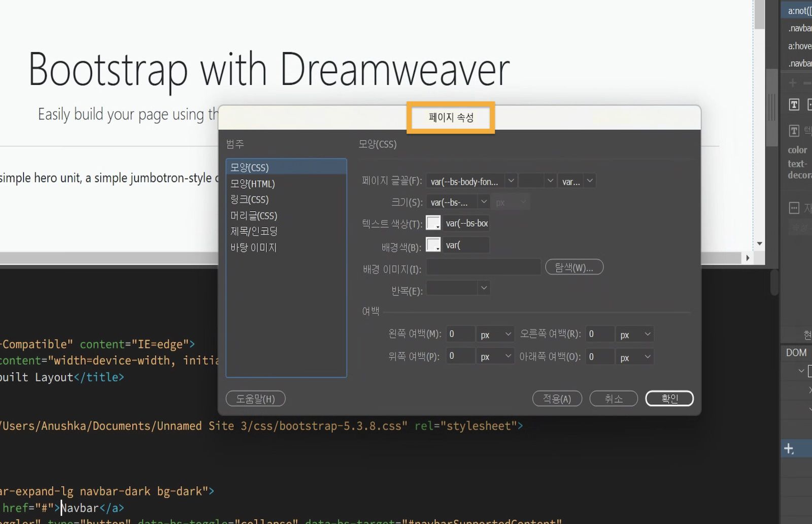812x524 pixels.
Task: Open the 텍스트 색상 color swatch
Action: [x=433, y=223]
